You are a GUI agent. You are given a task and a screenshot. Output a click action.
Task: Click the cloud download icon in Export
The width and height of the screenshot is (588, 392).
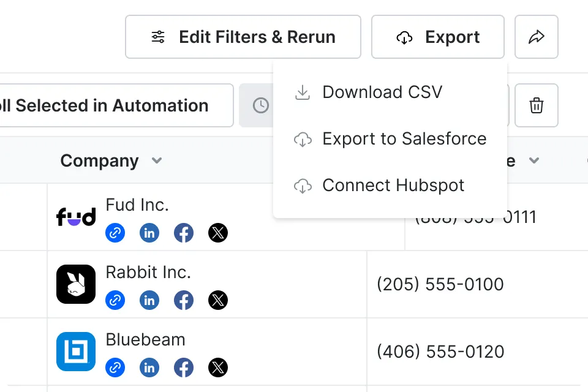coord(404,37)
